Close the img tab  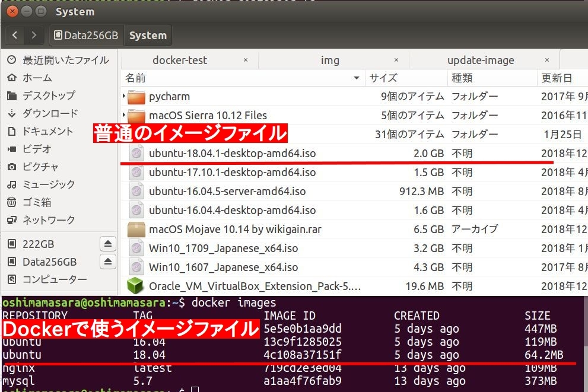point(396,60)
